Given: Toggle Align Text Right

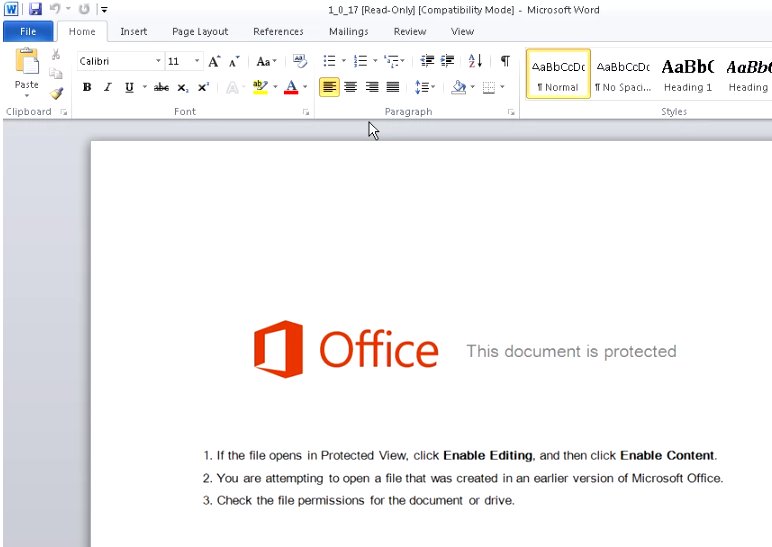Looking at the screenshot, I should 372,88.
